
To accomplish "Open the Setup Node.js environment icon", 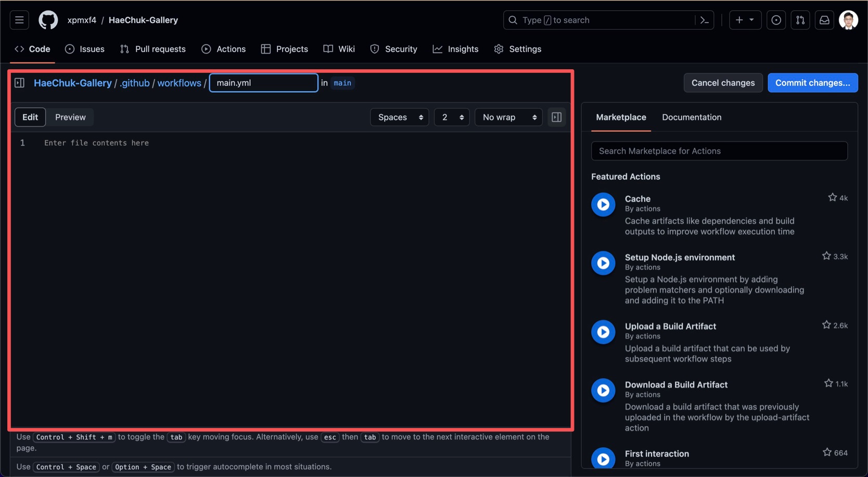I will [x=603, y=263].
